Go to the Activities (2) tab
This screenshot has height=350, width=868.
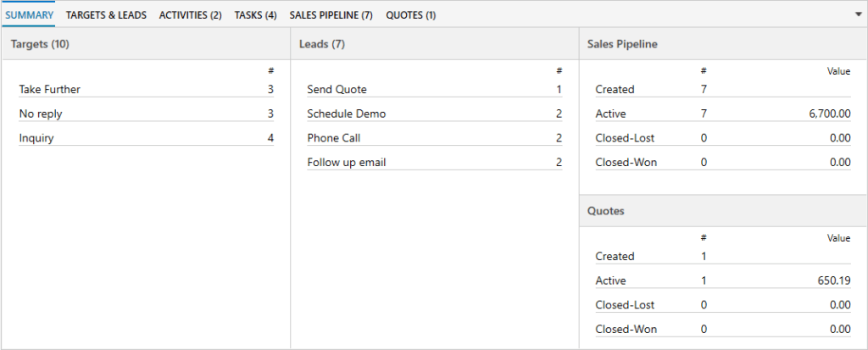(x=191, y=15)
